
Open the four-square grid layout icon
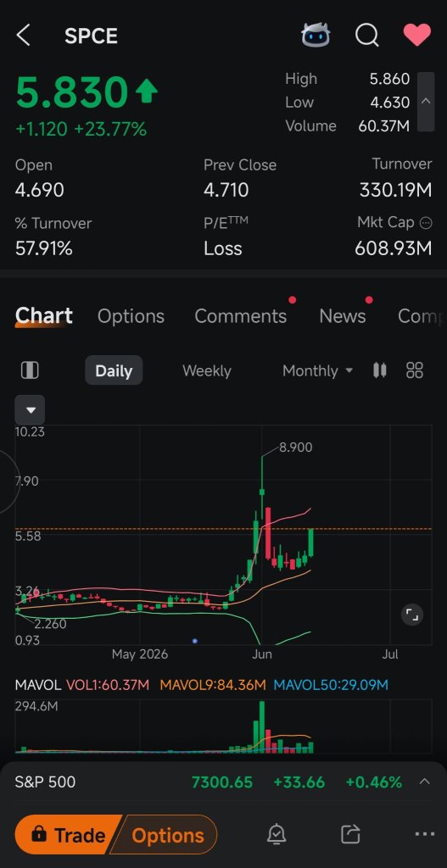pyautogui.click(x=415, y=370)
